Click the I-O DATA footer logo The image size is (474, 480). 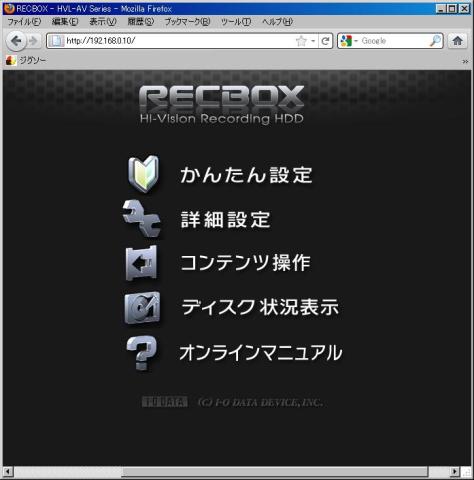(x=165, y=402)
